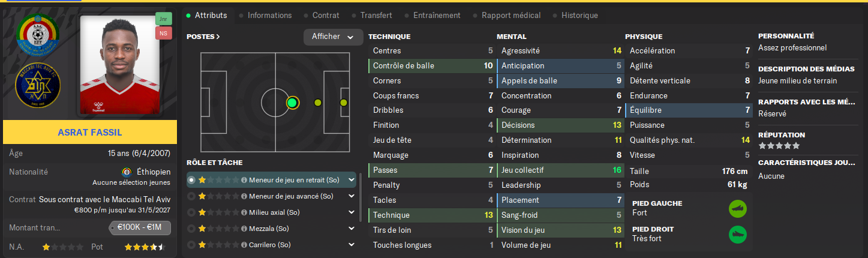Expand the Meneur de jeu en retrait chevron

(x=351, y=180)
